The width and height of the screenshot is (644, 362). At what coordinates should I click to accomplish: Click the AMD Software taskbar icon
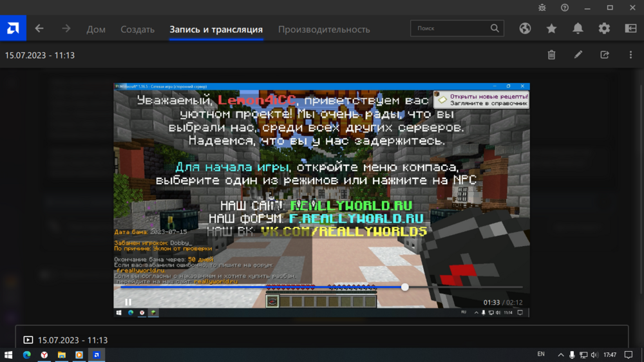pos(96,355)
